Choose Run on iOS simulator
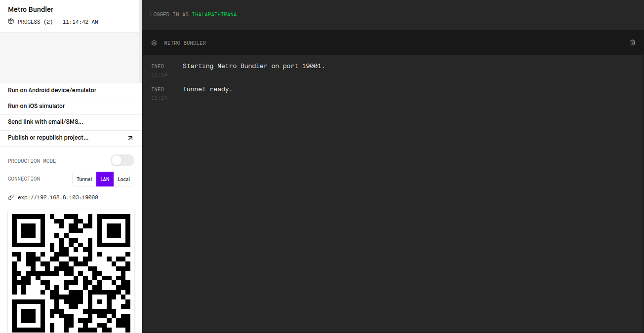 coord(36,106)
